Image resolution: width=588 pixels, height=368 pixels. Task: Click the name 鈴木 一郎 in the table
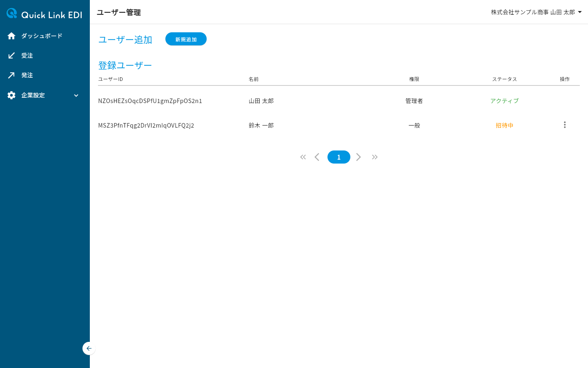[261, 126]
